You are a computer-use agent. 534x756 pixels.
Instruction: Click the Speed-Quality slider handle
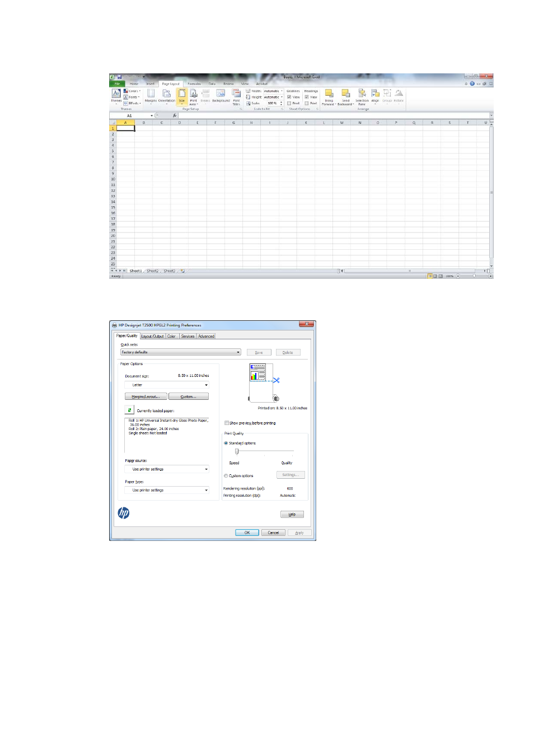237,451
